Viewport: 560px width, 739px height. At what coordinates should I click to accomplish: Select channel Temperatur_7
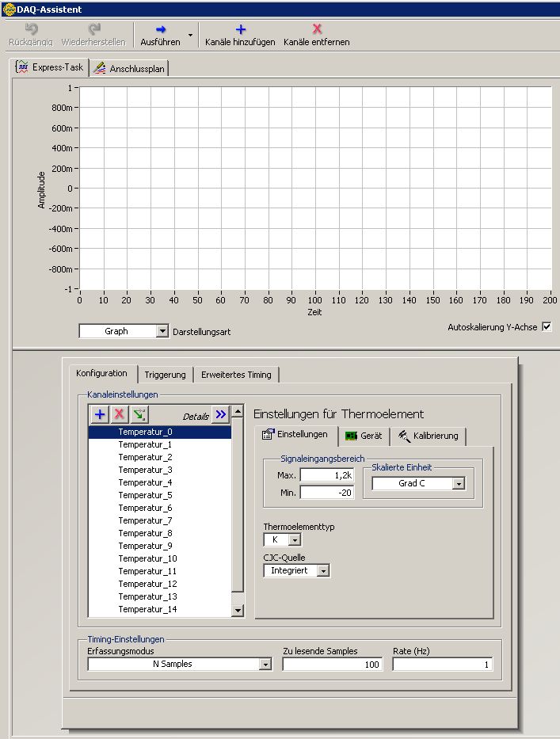pyautogui.click(x=160, y=521)
